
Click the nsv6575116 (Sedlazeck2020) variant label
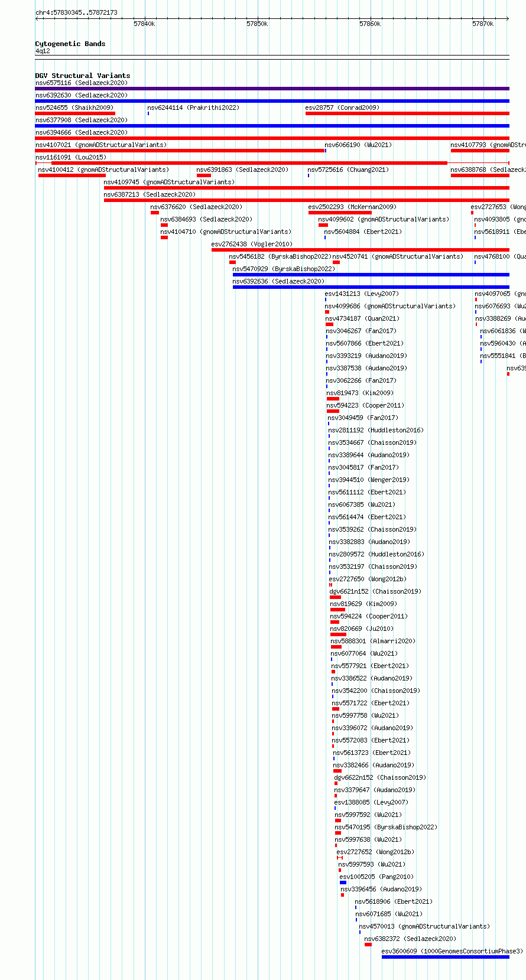point(82,83)
